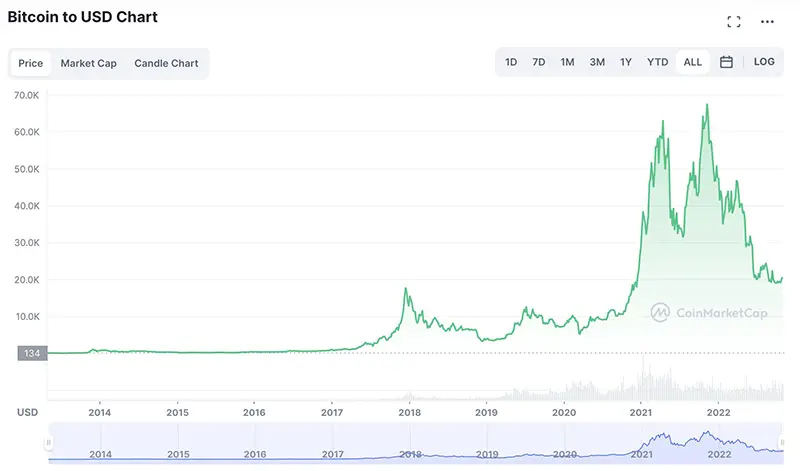Select the 1D time range
800x471 pixels.
tap(511, 62)
